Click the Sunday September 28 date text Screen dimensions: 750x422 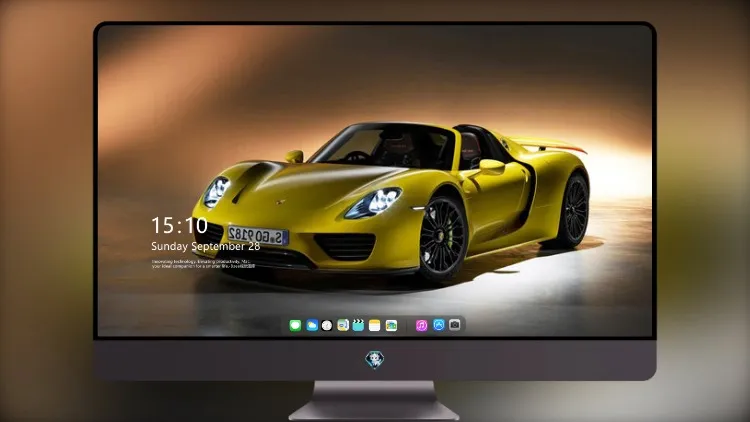click(x=206, y=246)
